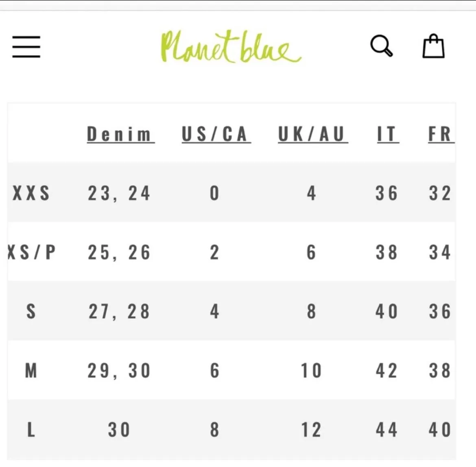Viewport: 476px width, 467px height.
Task: Click the S size row label
Action: 31,311
